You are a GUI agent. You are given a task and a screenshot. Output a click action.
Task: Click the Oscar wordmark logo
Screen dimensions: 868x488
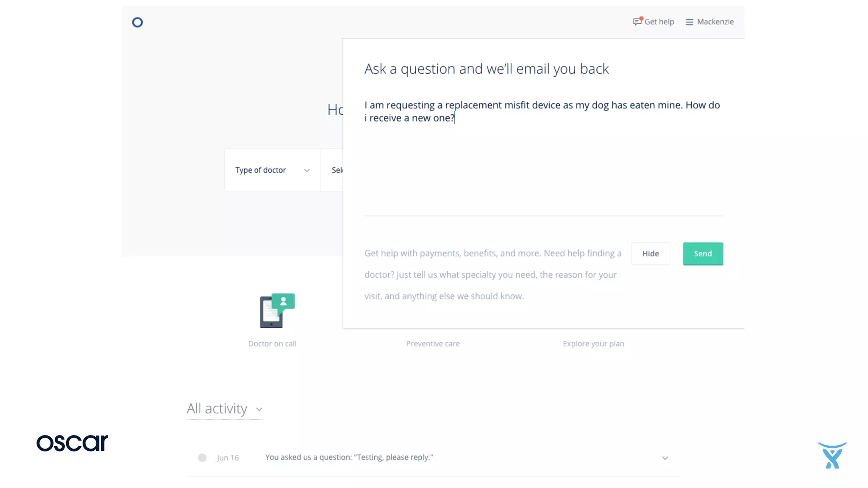click(72, 443)
